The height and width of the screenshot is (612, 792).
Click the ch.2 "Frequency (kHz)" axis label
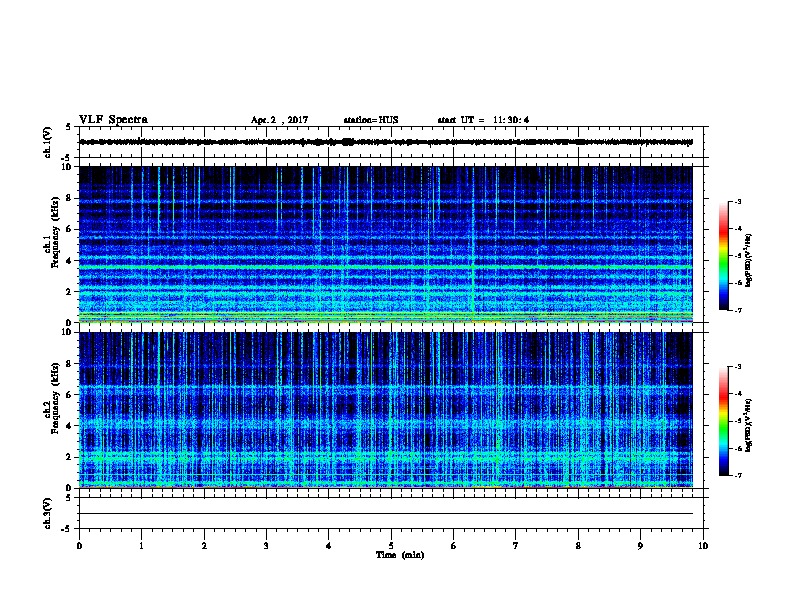[x=55, y=398]
